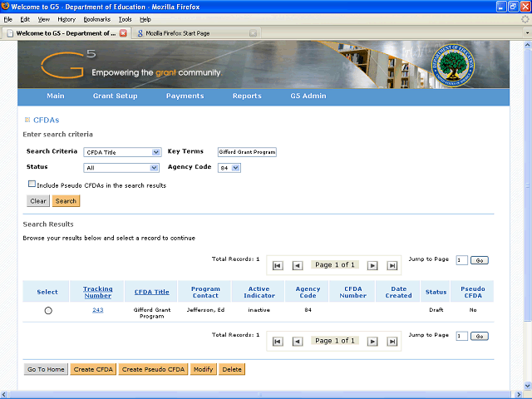Image resolution: width=532 pixels, height=399 pixels.
Task: Click top Go button for Jump to Page
Action: [480, 260]
